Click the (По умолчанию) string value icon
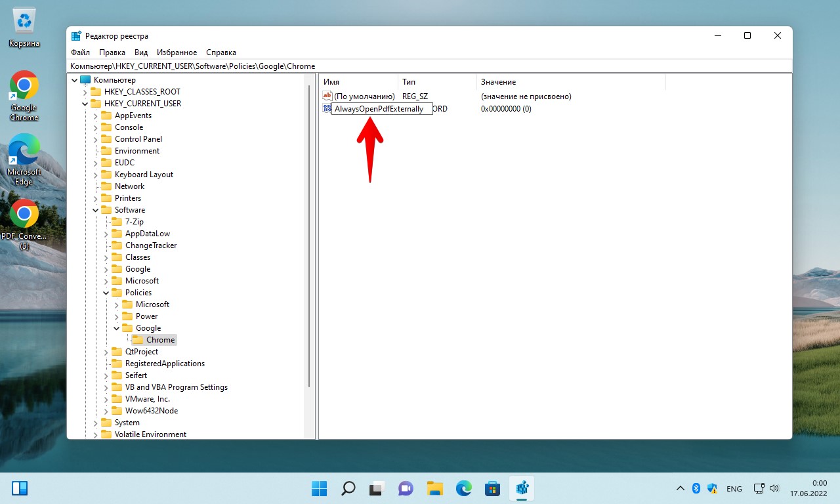This screenshot has width=840, height=504. point(327,96)
